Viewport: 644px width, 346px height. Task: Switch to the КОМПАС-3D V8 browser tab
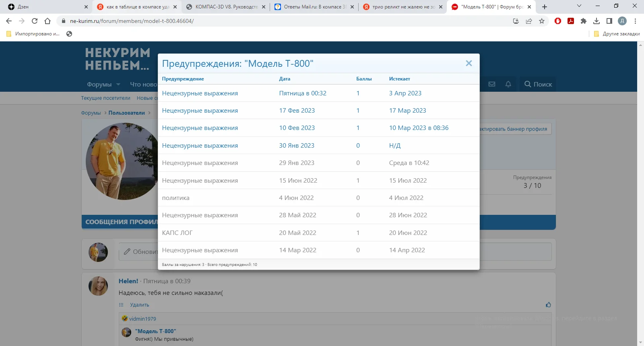pyautogui.click(x=226, y=7)
